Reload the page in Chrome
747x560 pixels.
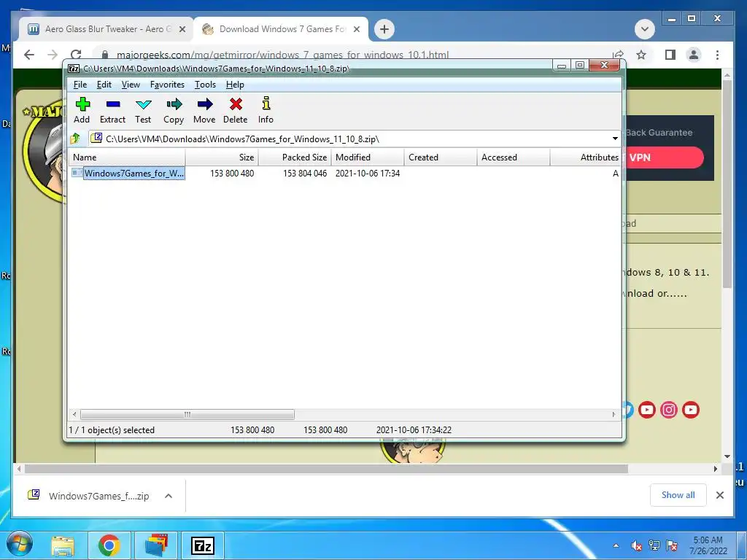pyautogui.click(x=76, y=55)
